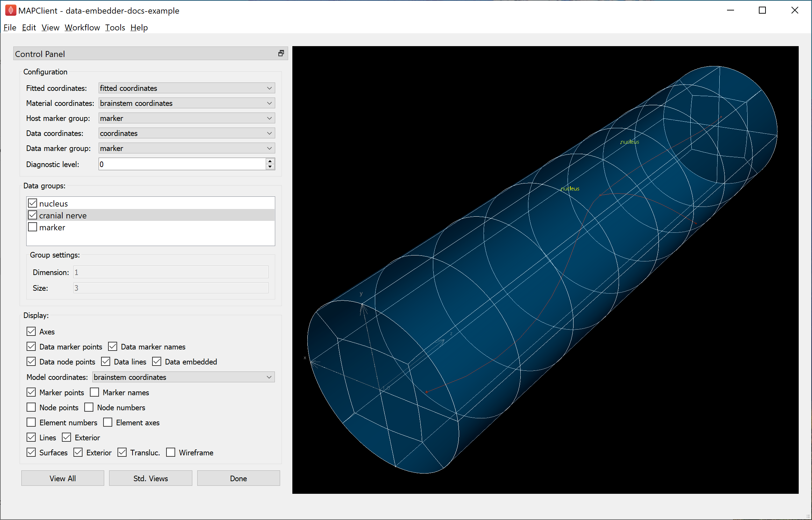Click the Diagnostic level input field
Viewport: 812px width, 520px height.
(182, 164)
